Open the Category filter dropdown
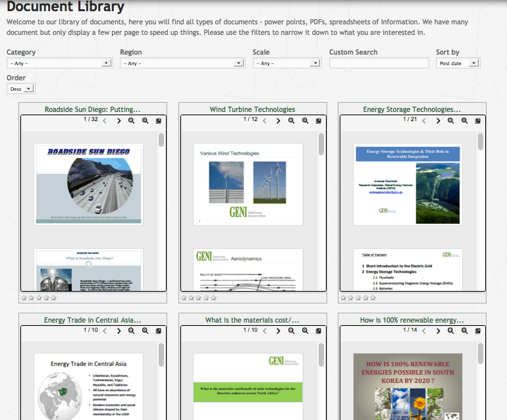This screenshot has height=420, width=507. (x=59, y=63)
